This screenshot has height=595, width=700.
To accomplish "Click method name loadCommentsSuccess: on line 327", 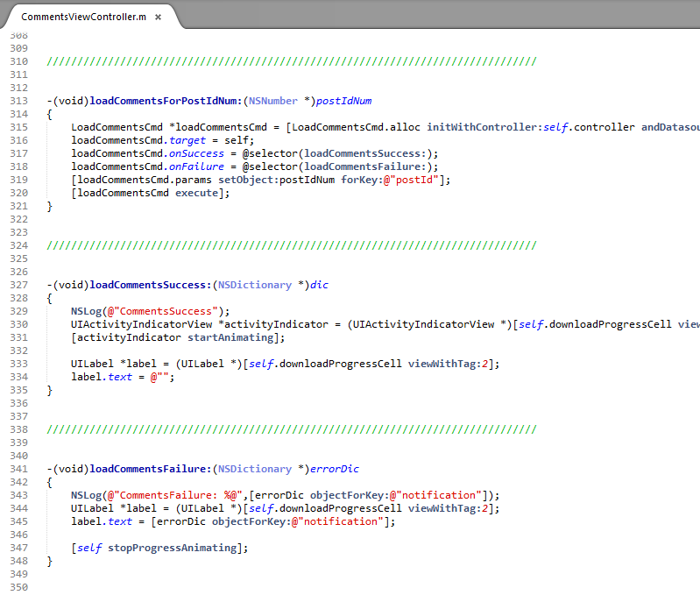I will coord(151,285).
